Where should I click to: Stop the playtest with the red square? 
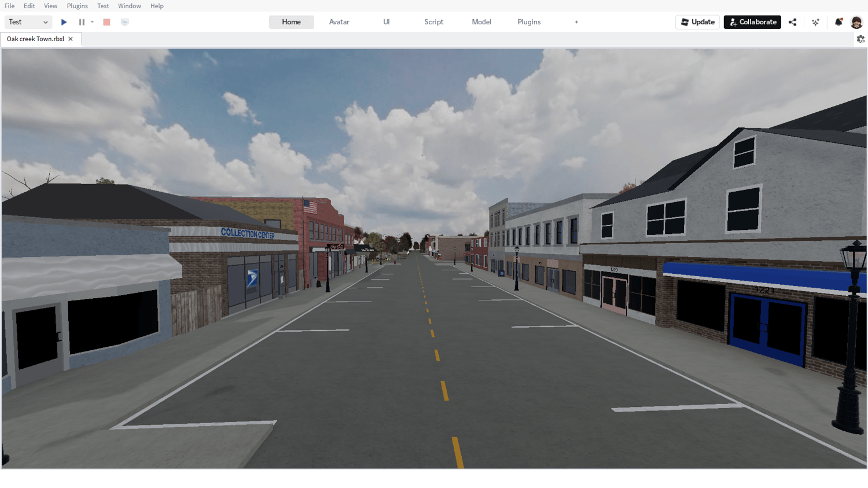coord(106,21)
